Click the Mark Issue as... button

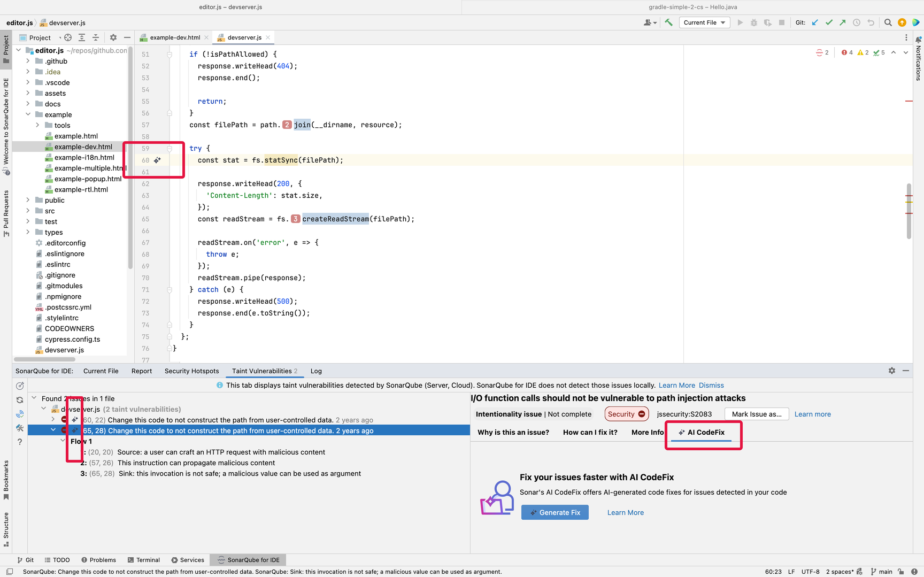756,414
